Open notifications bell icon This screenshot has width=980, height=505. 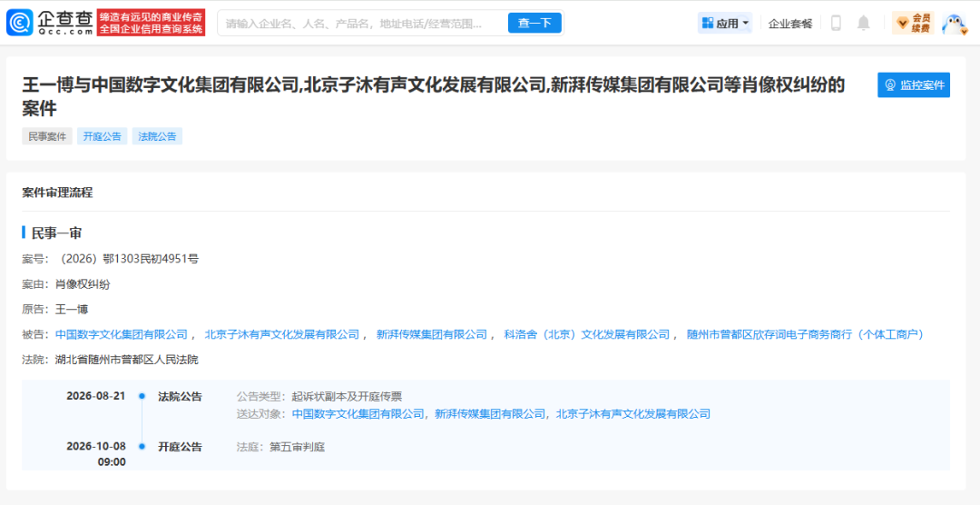click(x=863, y=23)
